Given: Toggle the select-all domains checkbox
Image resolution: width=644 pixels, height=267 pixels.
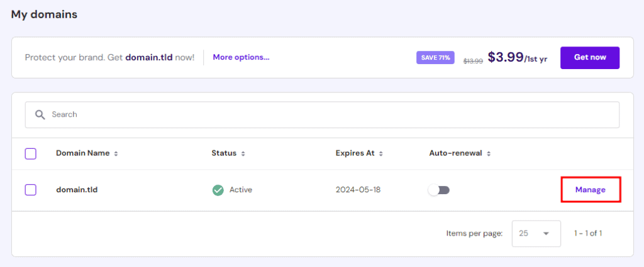Looking at the screenshot, I should pos(30,153).
